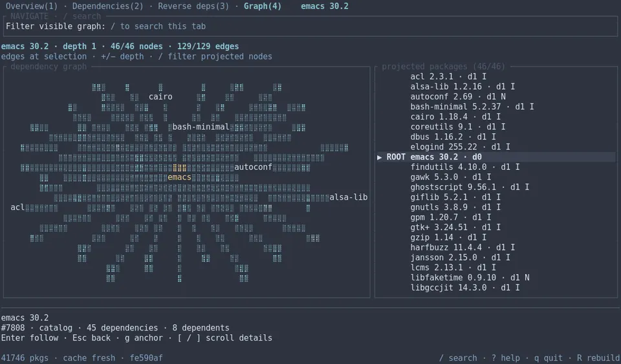Click 'depth 1' in graph summary line
Screen dimensions: 621x364
79,47
